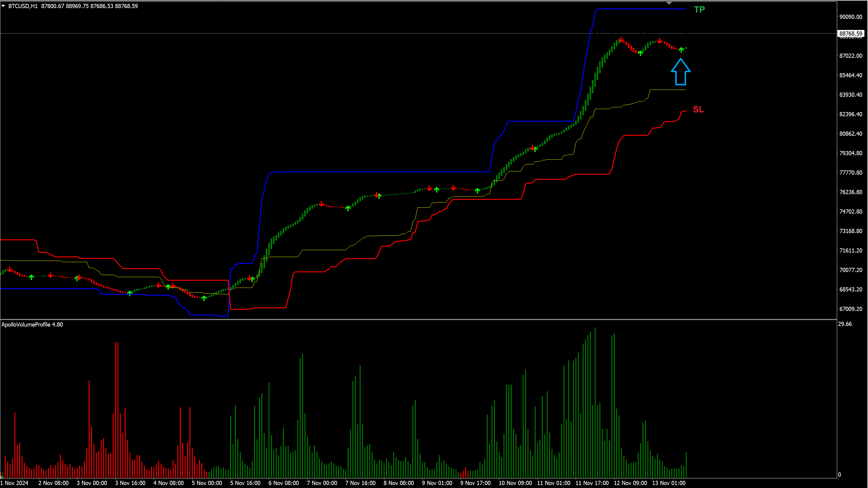Image resolution: width=868 pixels, height=488 pixels.
Task: Click the green TP label
Action: click(699, 9)
